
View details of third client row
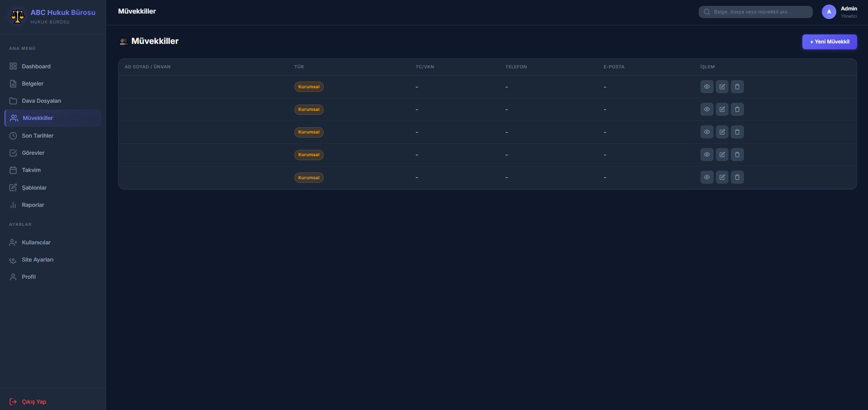pyautogui.click(x=707, y=132)
